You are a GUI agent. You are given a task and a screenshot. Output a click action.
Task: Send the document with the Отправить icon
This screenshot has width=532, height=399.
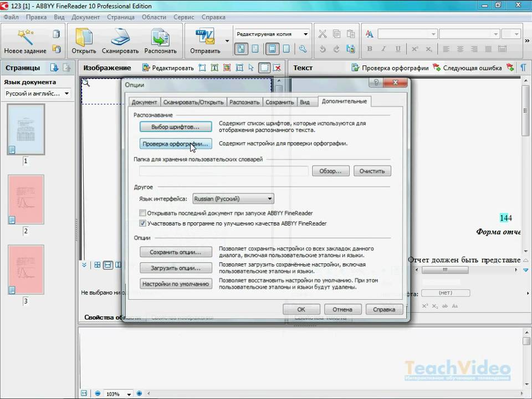pyautogui.click(x=205, y=37)
